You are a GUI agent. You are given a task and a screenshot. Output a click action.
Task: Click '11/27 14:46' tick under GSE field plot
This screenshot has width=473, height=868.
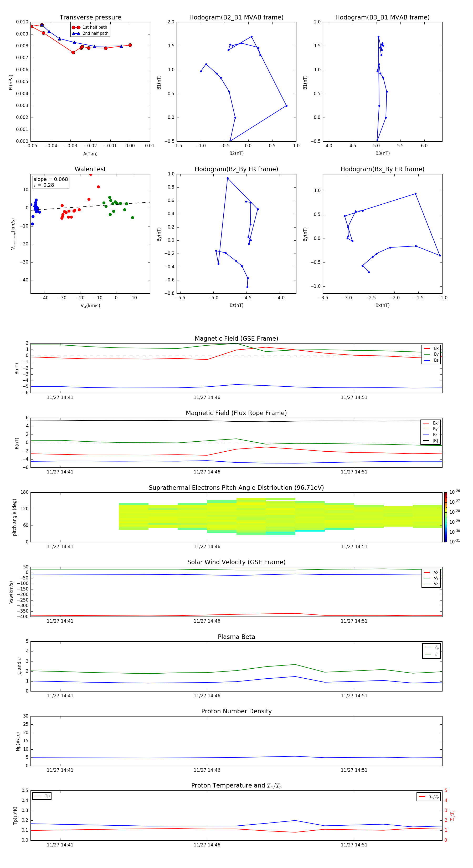point(207,398)
